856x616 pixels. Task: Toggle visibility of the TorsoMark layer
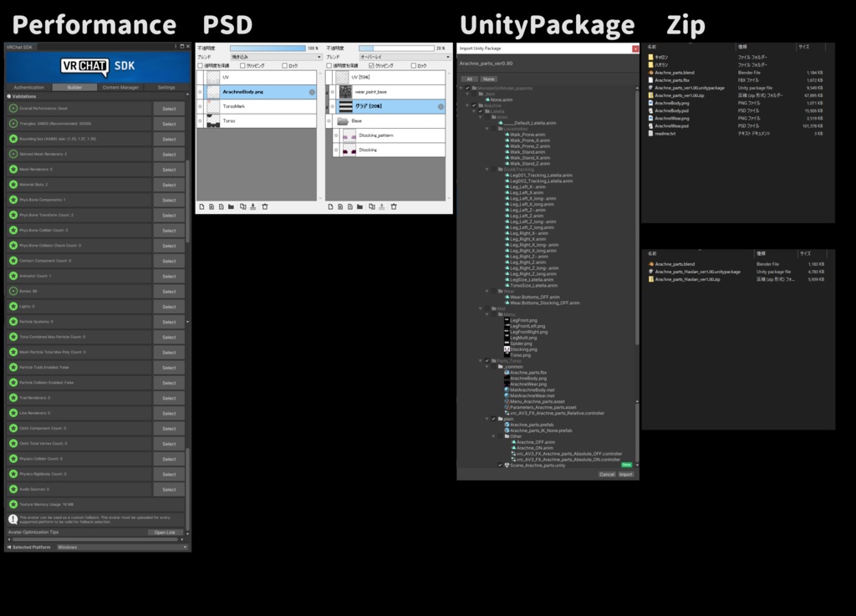[x=201, y=106]
